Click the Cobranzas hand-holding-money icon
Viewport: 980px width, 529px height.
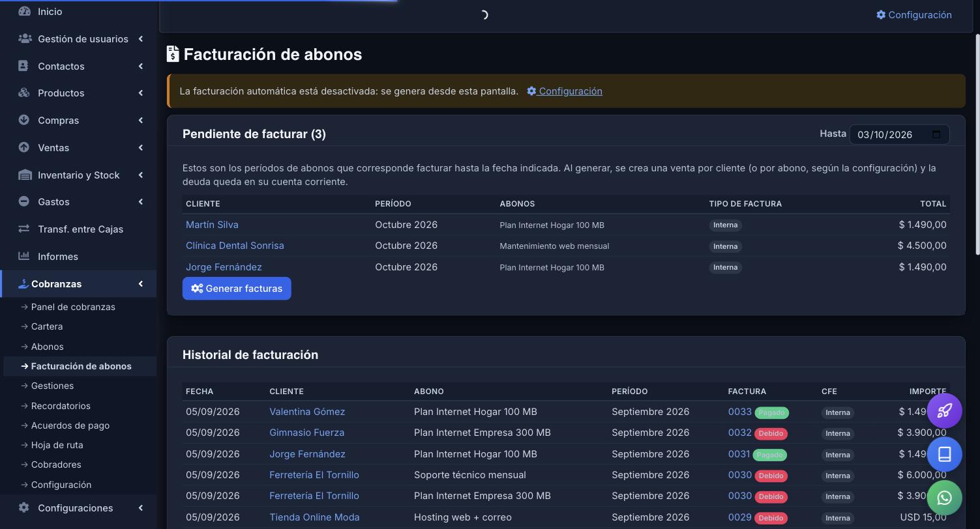point(23,283)
